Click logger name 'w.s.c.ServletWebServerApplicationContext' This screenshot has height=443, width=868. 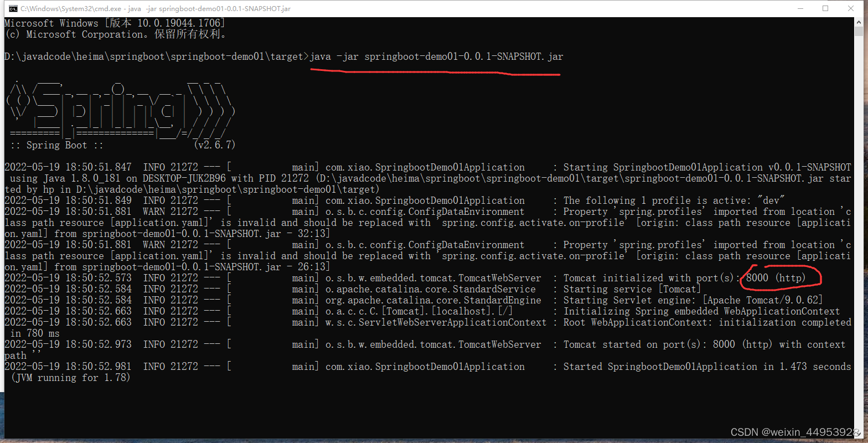pos(436,322)
